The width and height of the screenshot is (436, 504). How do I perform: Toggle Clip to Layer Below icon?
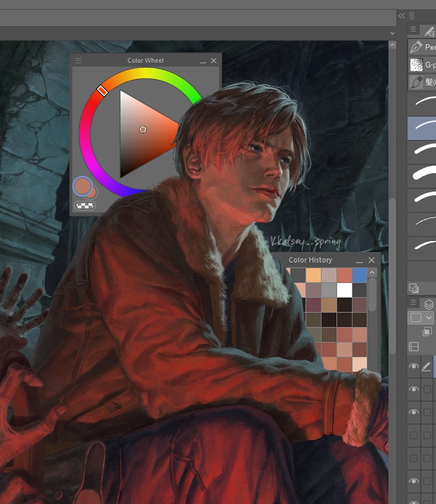click(427, 331)
